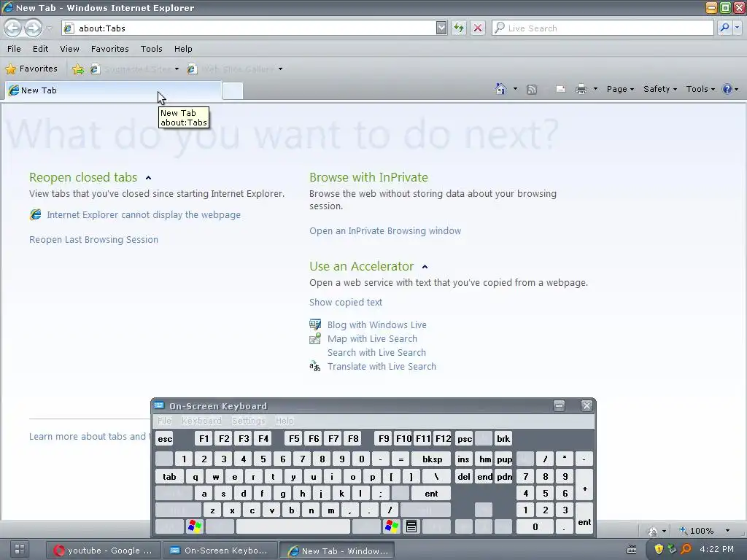Open the zoom level 100% dropdown arrow

pyautogui.click(x=727, y=531)
